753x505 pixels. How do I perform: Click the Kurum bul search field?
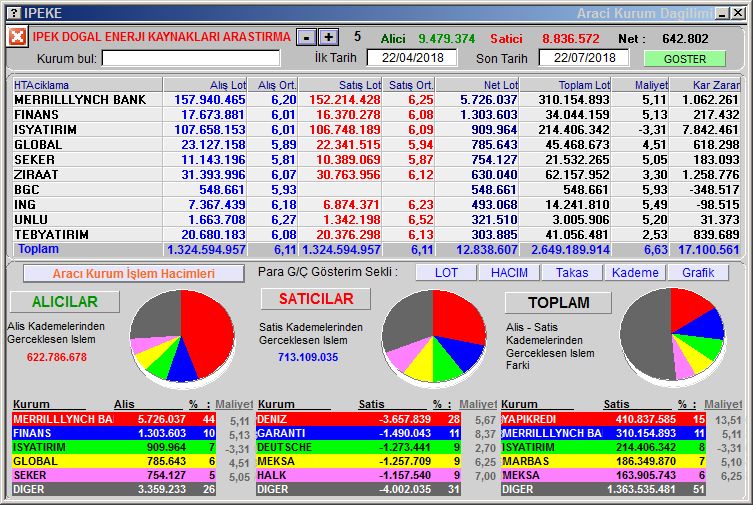coord(191,58)
